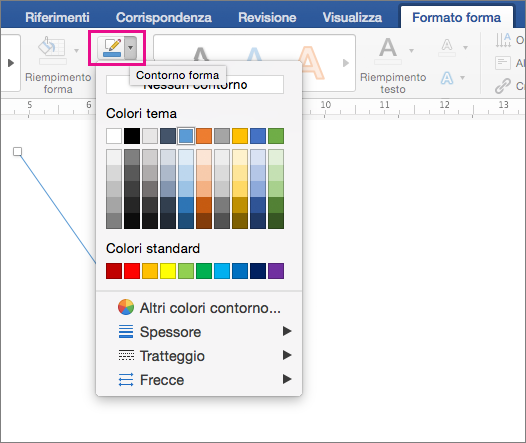
Task: Choose Nessun contorno option
Action: coord(195,85)
